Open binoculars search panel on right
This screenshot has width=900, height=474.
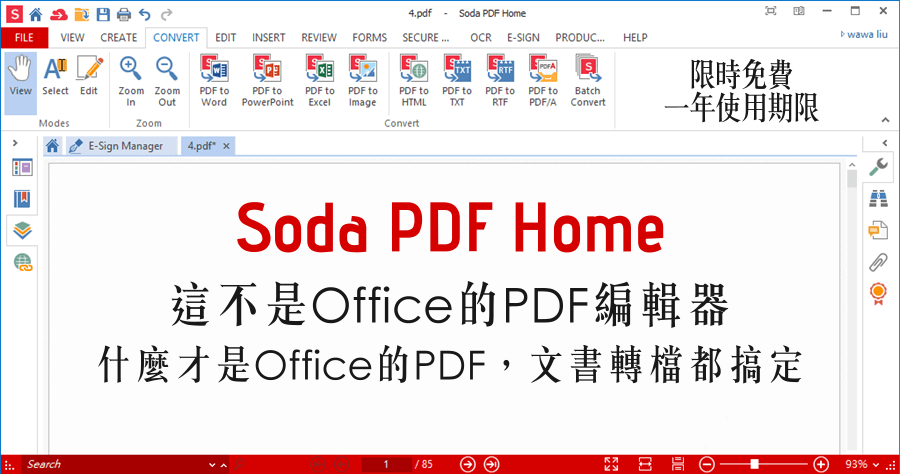coord(878,199)
